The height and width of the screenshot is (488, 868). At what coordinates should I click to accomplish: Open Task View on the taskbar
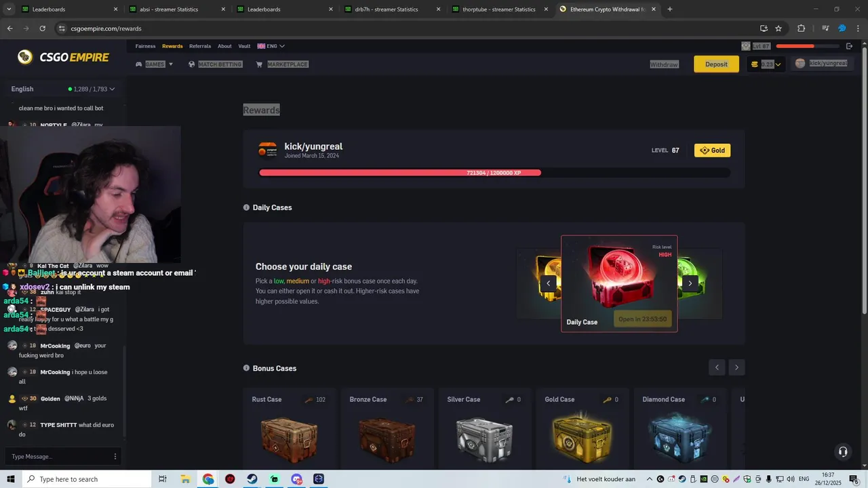point(163,479)
